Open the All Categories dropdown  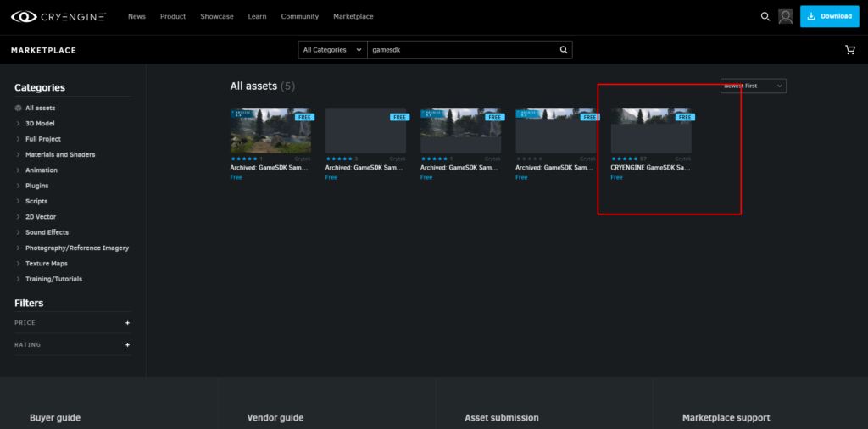pos(332,50)
